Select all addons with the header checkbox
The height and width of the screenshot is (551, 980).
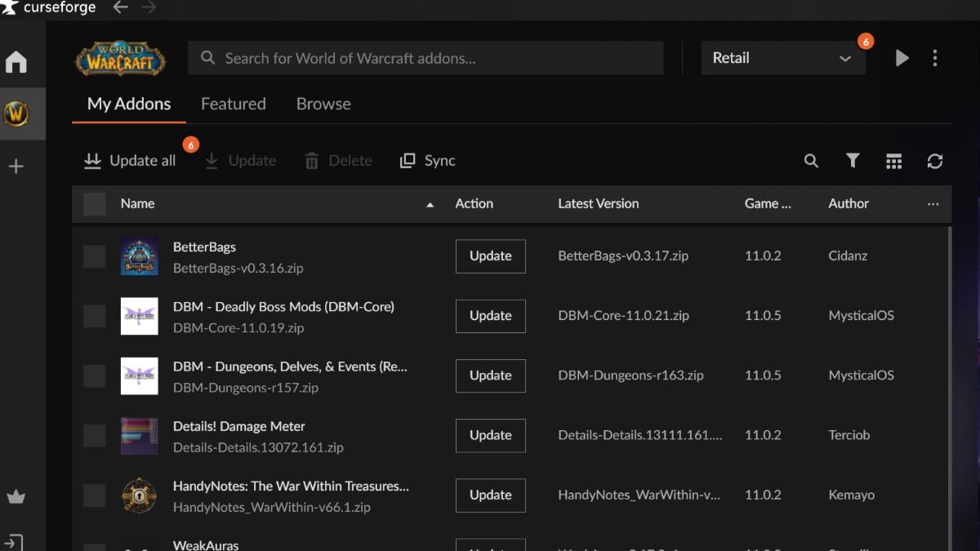pyautogui.click(x=94, y=203)
